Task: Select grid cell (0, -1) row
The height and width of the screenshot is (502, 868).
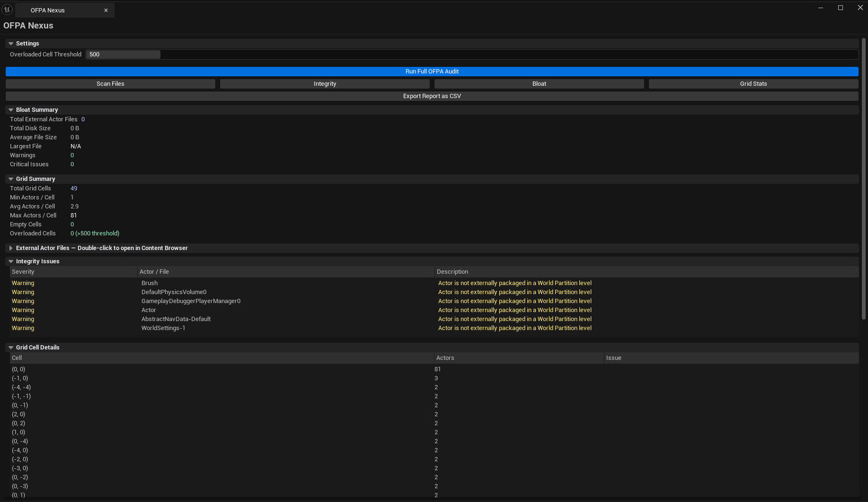Action: [x=434, y=405]
